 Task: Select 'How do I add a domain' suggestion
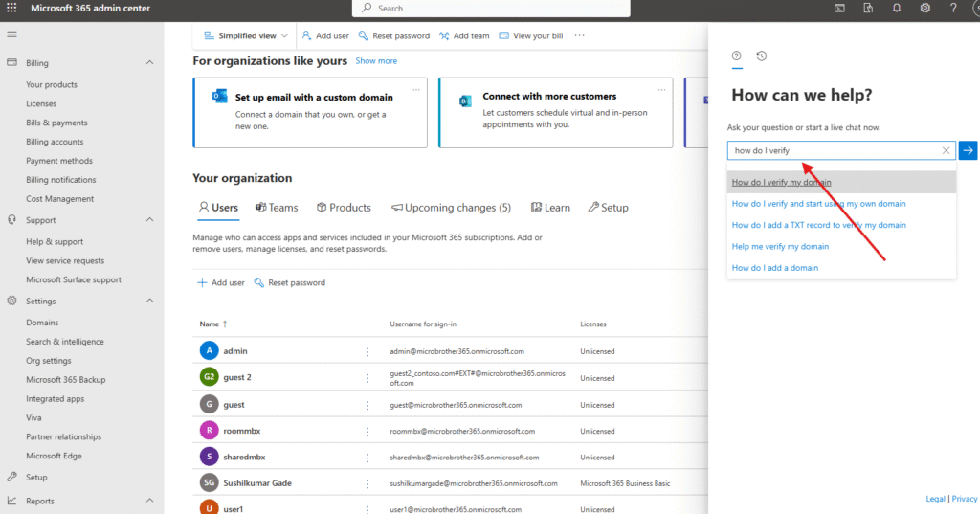[x=775, y=268]
